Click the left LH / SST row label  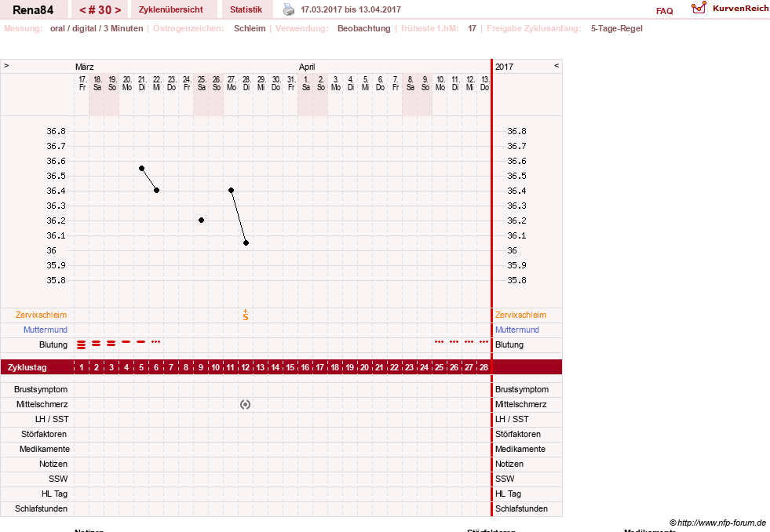52,419
